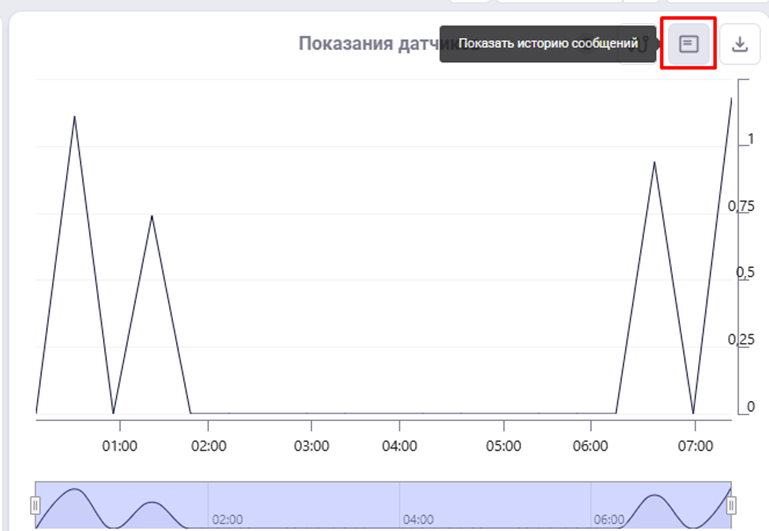Grab the right handle of the range navigator
This screenshot has height=531, width=769.
tap(731, 506)
